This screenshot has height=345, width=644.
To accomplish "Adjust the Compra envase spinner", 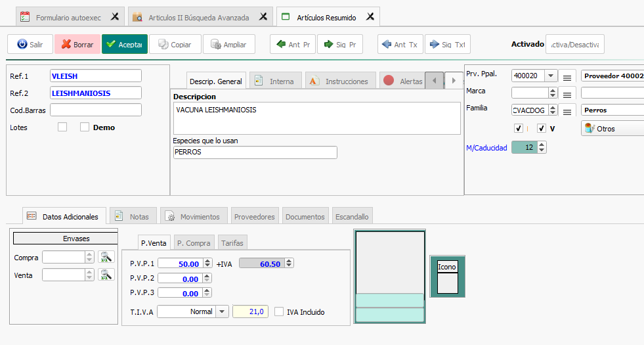I will 89,258.
